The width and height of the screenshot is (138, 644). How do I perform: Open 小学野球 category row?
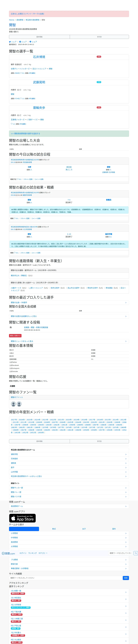(x=69, y=533)
